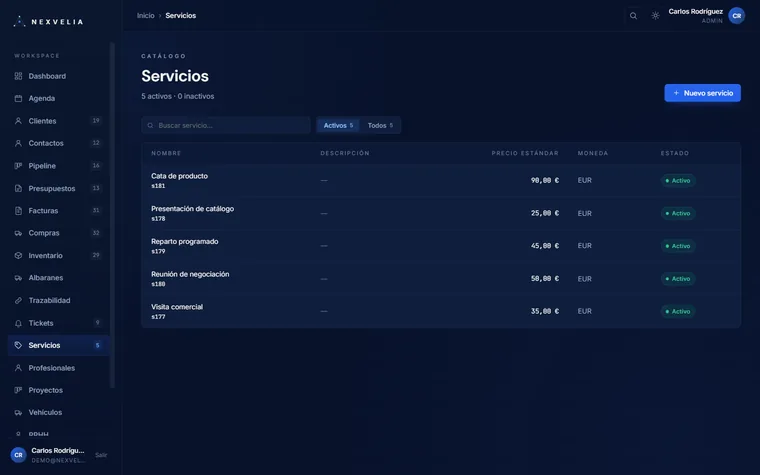Screen dimensions: 760x475
Task: Open Trazabilidad in the sidebar
Action: (x=58, y=301)
